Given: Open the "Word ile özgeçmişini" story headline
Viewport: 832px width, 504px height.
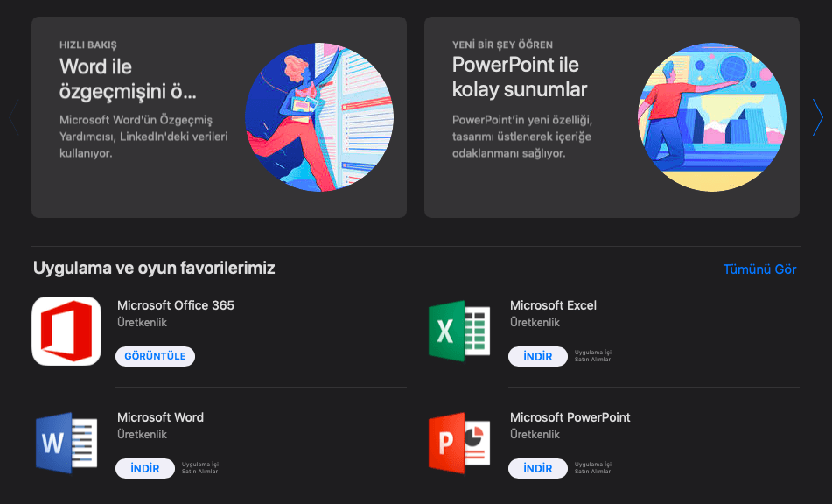Looking at the screenshot, I should pos(128,78).
